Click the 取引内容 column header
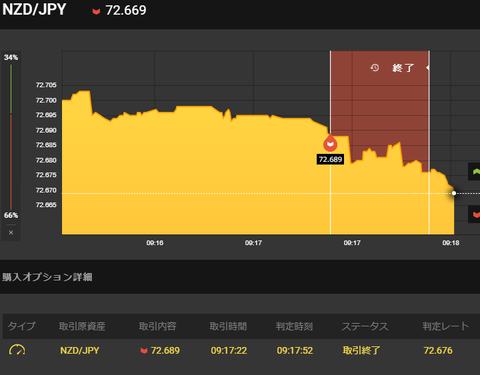This screenshot has height=375, width=480. coord(158,326)
